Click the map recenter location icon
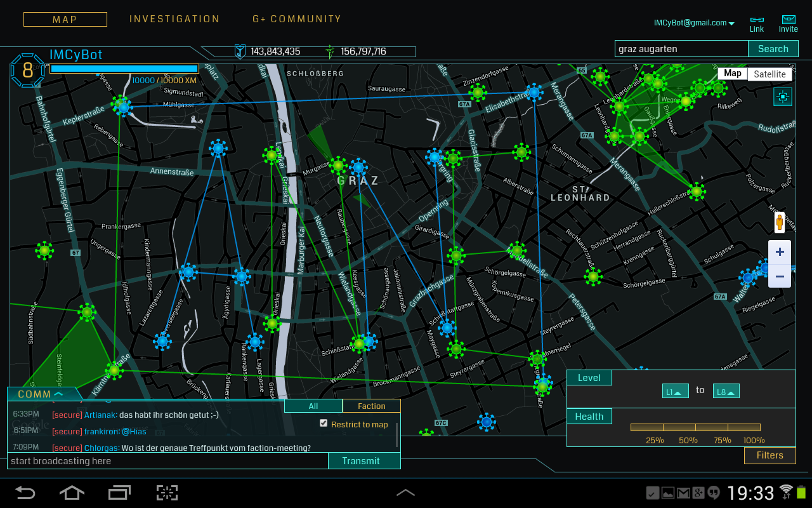Viewport: 812px width, 508px height. (x=783, y=97)
